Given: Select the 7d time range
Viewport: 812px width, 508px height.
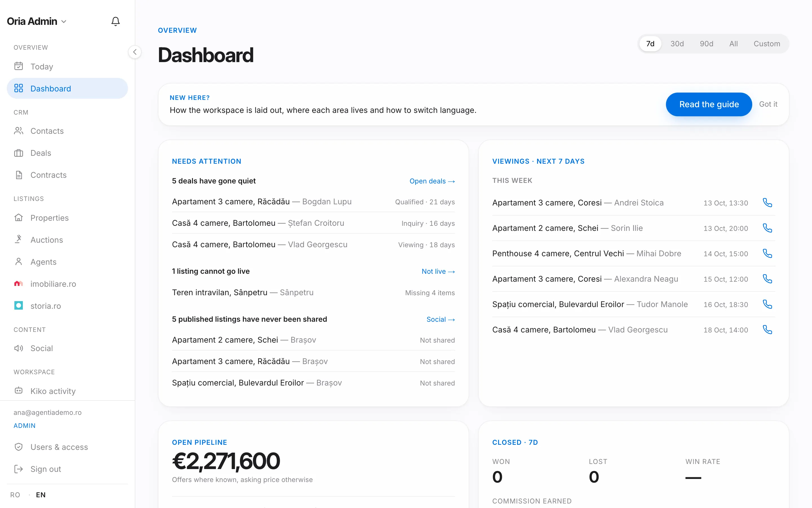Looking at the screenshot, I should (650, 44).
